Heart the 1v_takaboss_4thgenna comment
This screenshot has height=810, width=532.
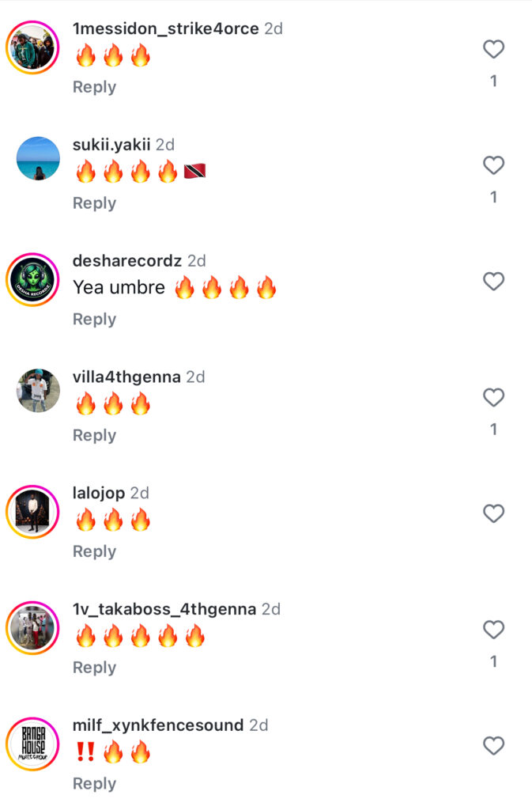493,630
